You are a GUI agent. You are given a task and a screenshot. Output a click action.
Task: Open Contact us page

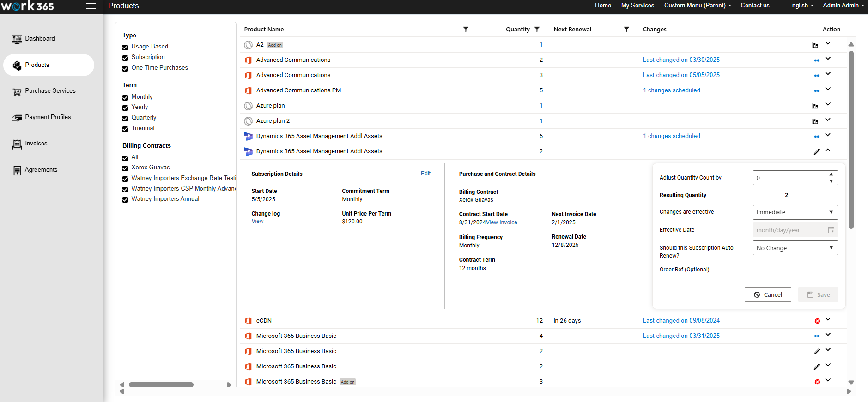[x=755, y=6]
